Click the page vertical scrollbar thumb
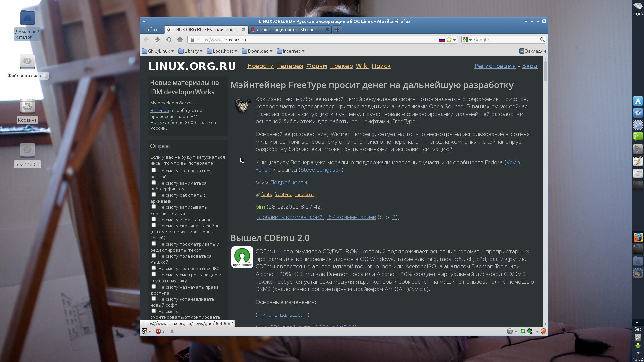 click(545, 71)
